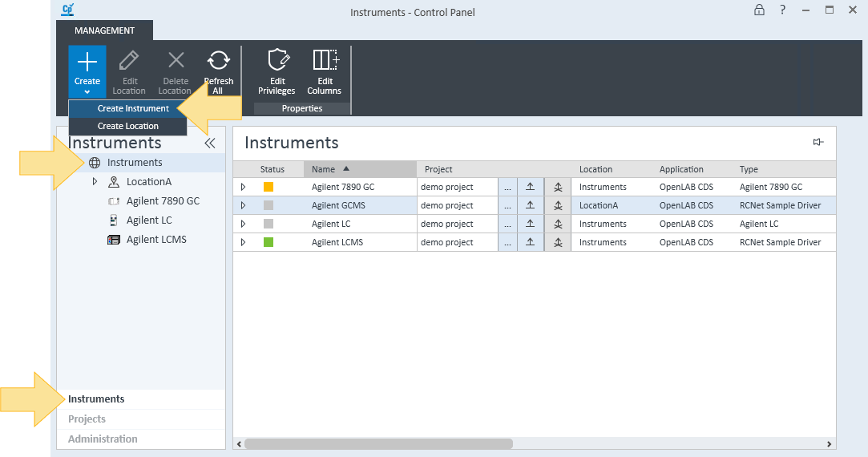Choose Create Location from menu
Image resolution: width=868 pixels, height=457 pixels.
(128, 127)
